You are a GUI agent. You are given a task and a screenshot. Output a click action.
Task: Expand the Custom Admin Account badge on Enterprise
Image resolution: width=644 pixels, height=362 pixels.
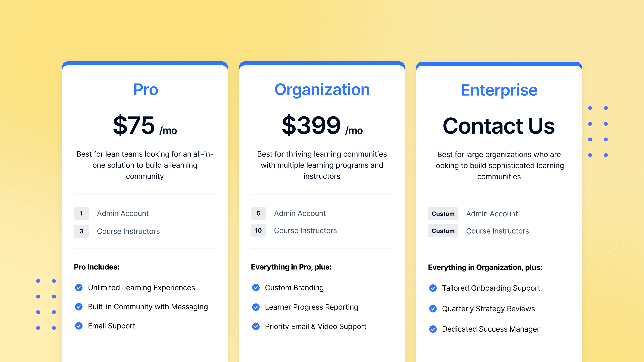coord(443,214)
